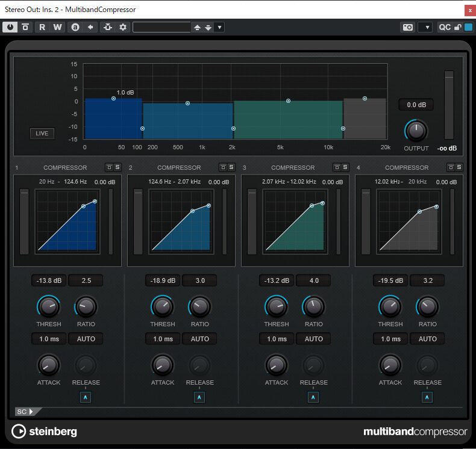Solo compressor band 2

tap(231, 167)
